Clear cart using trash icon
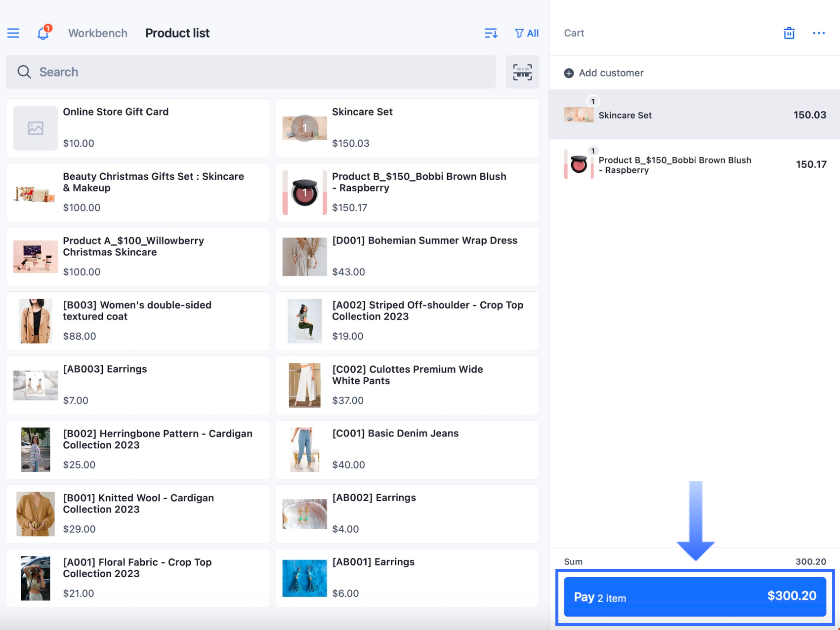Image resolution: width=840 pixels, height=630 pixels. [789, 33]
